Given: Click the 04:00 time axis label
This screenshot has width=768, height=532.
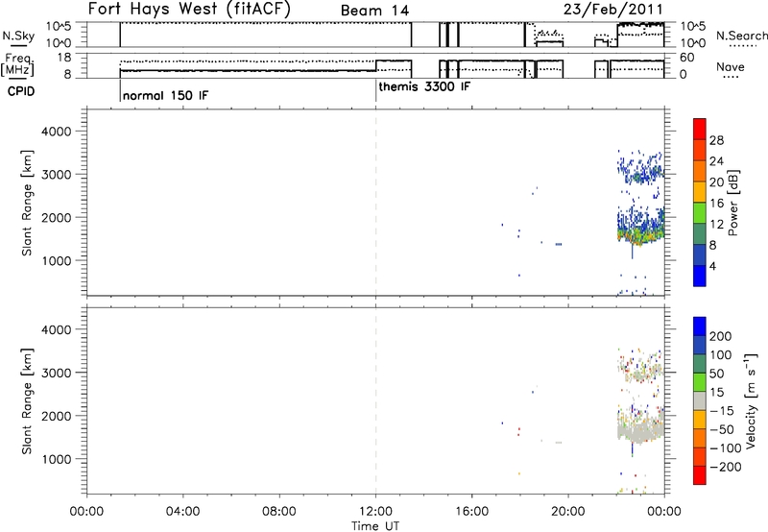Looking at the screenshot, I should 182,512.
